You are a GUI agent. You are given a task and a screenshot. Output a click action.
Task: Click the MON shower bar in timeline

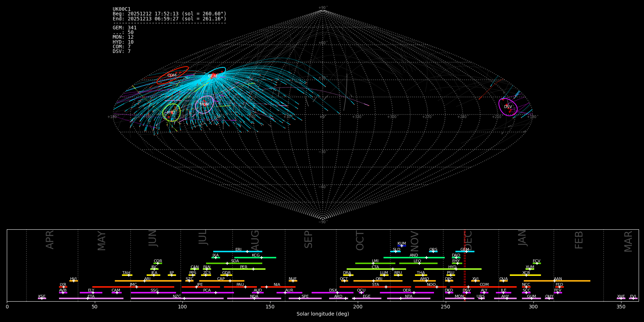coord(460,298)
